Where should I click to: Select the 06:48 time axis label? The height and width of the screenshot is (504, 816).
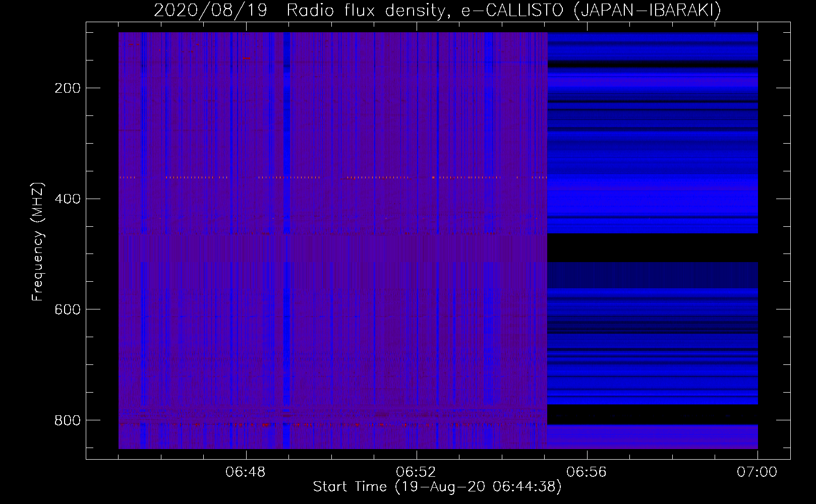click(x=246, y=473)
